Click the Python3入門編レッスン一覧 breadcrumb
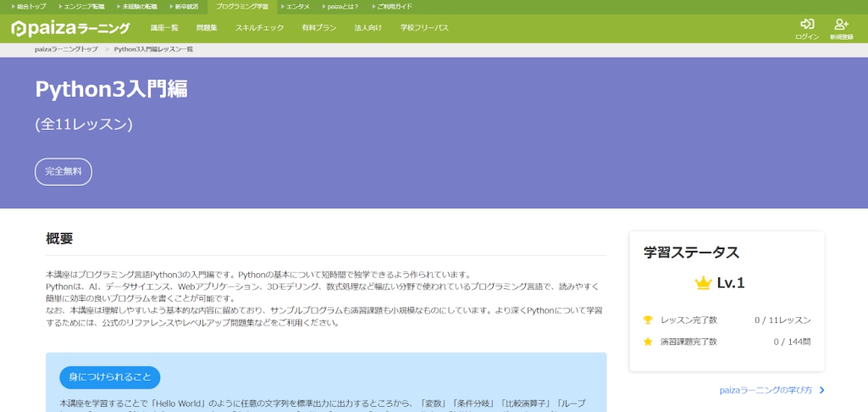 pyautogui.click(x=153, y=49)
